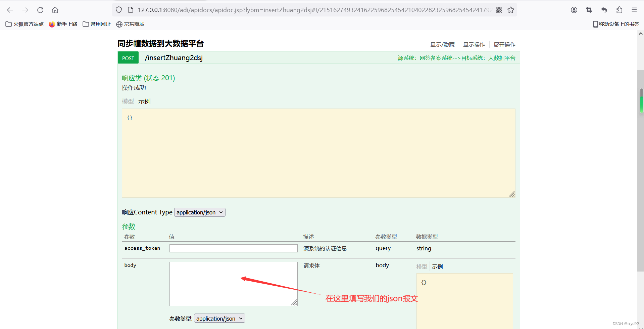Screen dimensions: 644x329
Task: Open the 响应Content Type dropdown
Action: point(200,212)
